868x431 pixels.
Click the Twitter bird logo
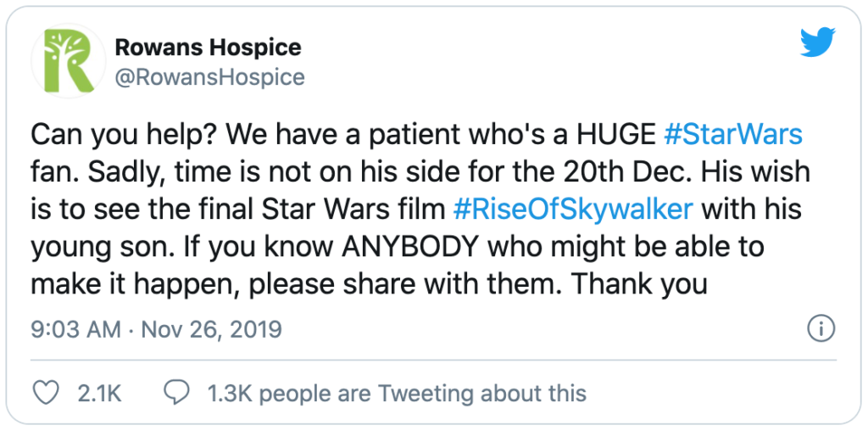818,42
